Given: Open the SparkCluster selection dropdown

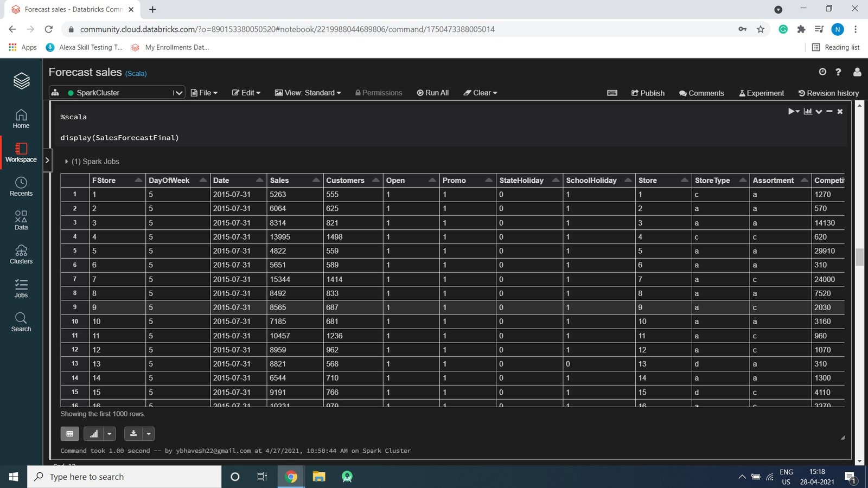Looking at the screenshot, I should [x=178, y=92].
